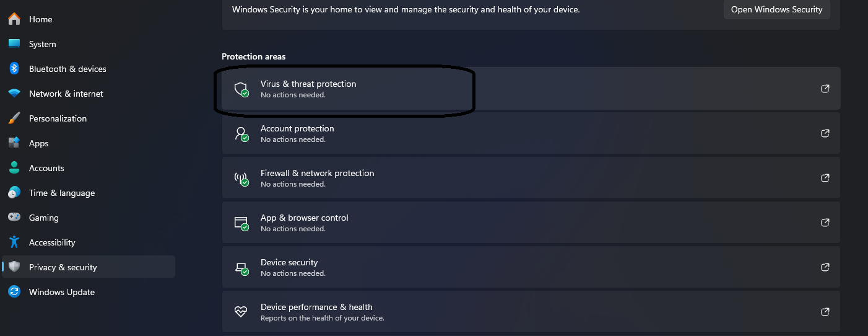Navigate to Network & internet settings
This screenshot has height=336, width=868.
click(x=66, y=94)
